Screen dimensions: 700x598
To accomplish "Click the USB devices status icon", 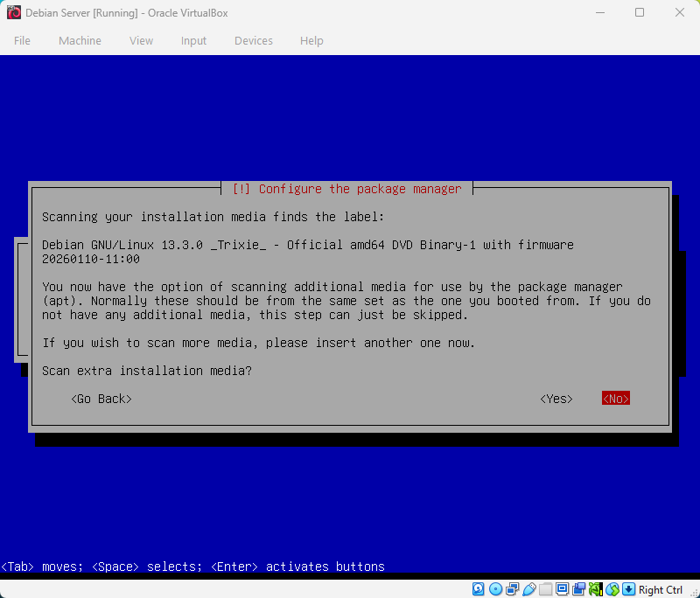I will (528, 589).
